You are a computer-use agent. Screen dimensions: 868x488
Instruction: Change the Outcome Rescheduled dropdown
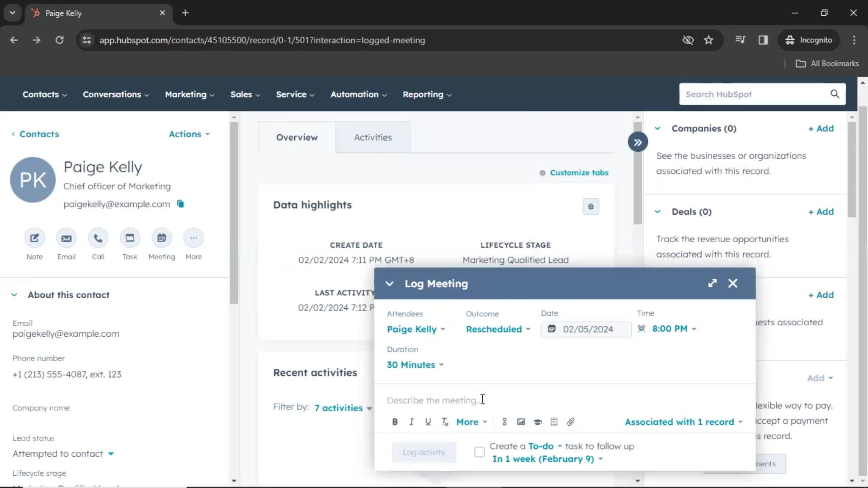click(498, 329)
